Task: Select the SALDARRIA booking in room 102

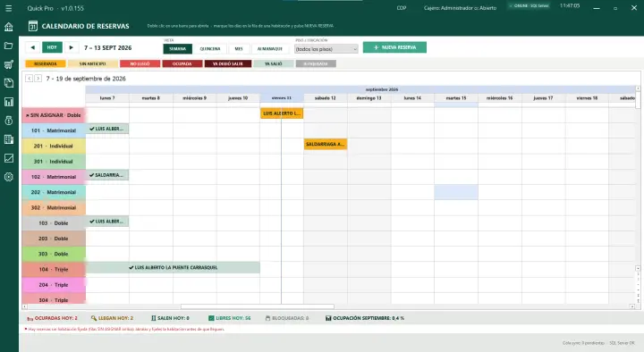Action: [107, 175]
